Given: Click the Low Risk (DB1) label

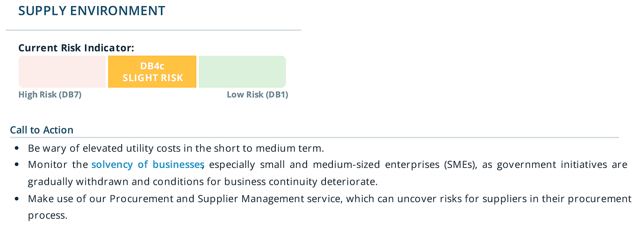Looking at the screenshot, I should 257,95.
